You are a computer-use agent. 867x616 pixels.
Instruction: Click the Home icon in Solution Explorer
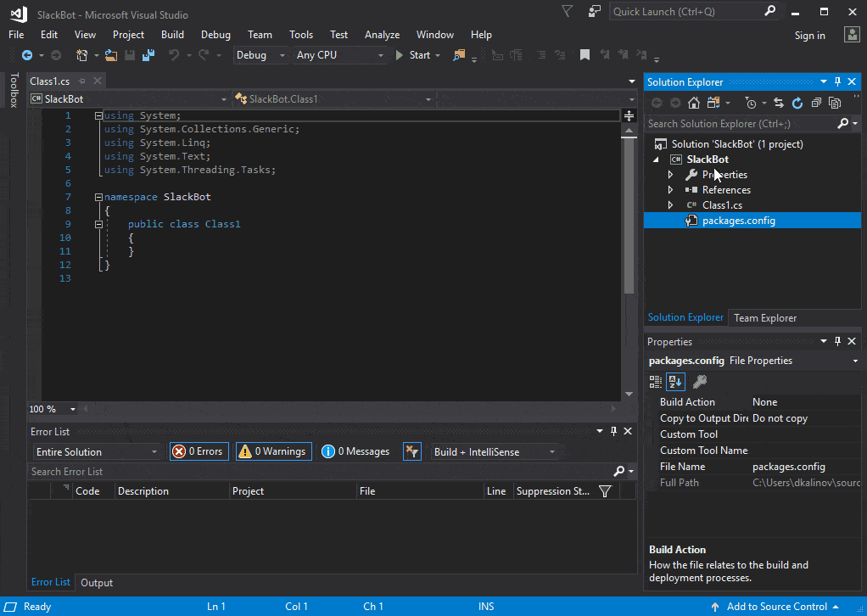coord(693,103)
